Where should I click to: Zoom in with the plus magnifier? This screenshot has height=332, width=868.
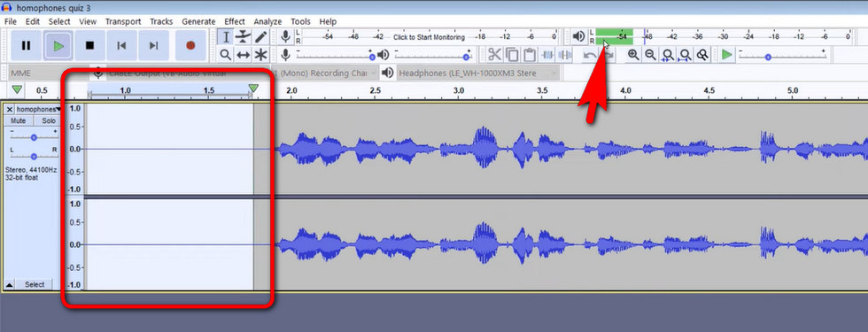[x=633, y=54]
